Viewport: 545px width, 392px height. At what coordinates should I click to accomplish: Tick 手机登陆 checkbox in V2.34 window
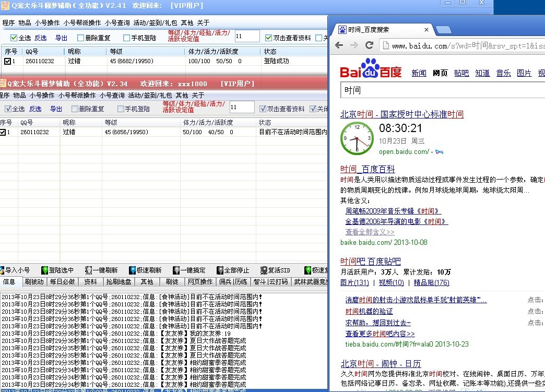[121, 109]
